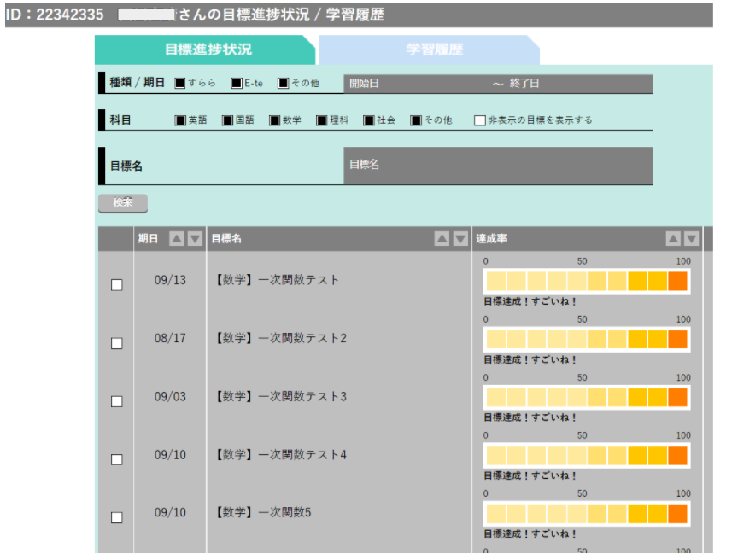The height and width of the screenshot is (560, 732).
Task: Toggle the その他 type checkbox
Action: (284, 83)
